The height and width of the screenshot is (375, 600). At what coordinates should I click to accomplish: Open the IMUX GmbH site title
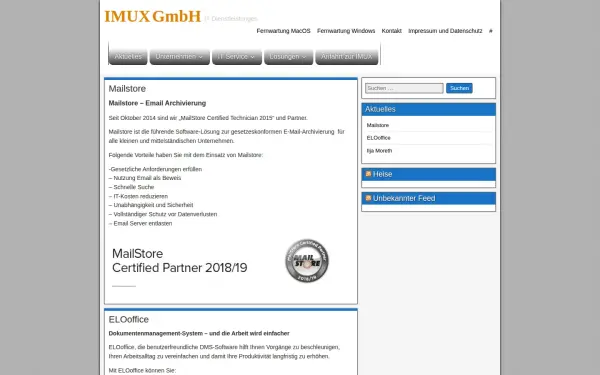coord(152,16)
